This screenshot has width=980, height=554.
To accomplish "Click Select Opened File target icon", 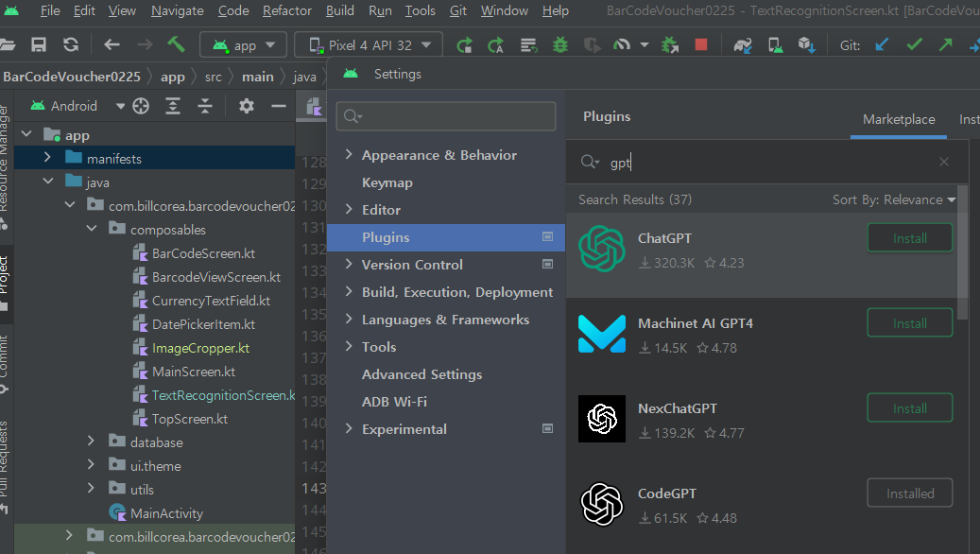I will (x=141, y=106).
